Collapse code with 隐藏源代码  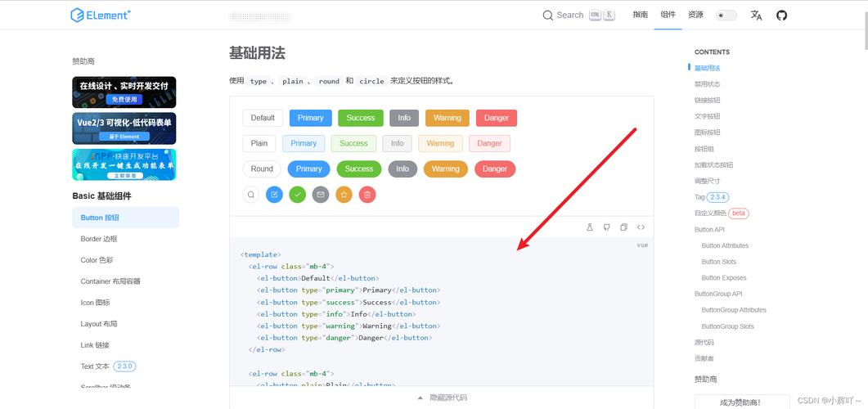pos(442,398)
